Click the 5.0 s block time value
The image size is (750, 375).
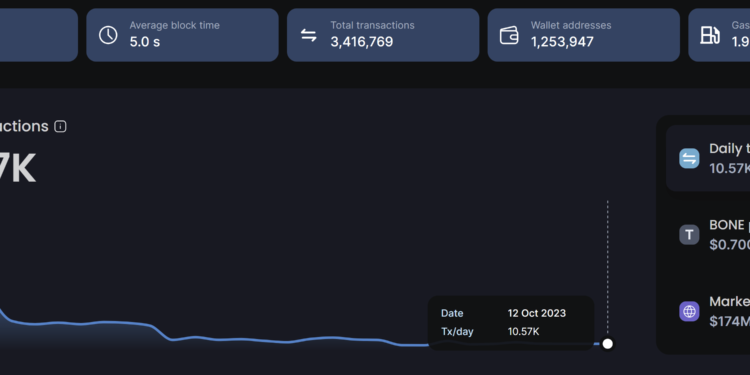[144, 42]
